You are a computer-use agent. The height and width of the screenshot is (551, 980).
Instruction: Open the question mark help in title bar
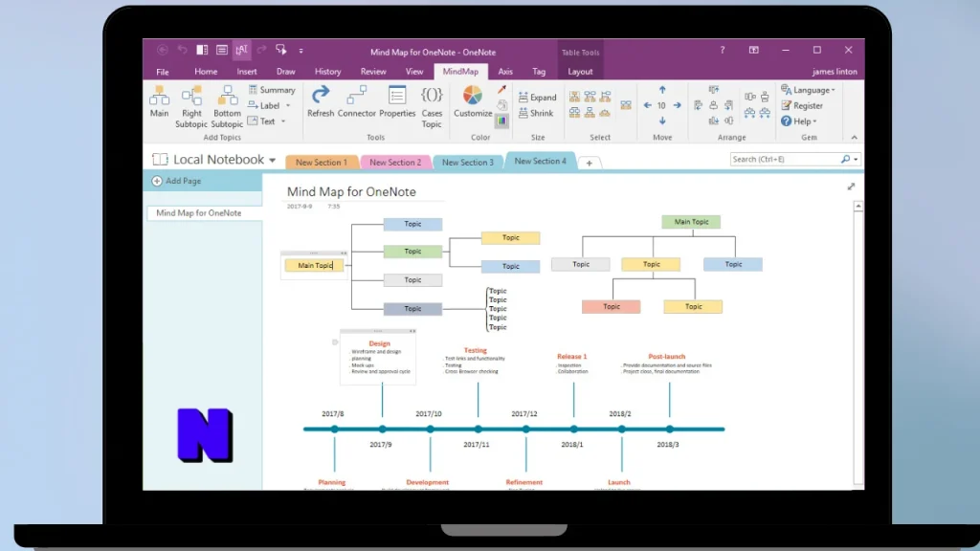(x=723, y=50)
